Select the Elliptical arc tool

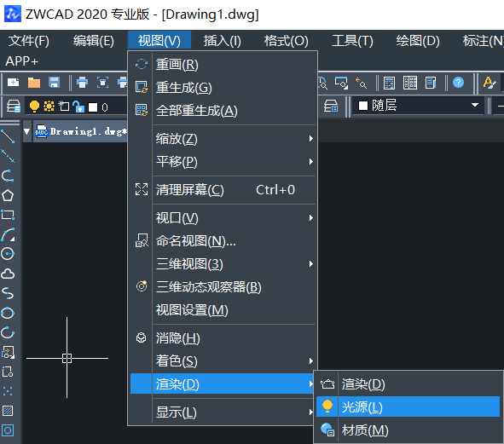[x=8, y=332]
